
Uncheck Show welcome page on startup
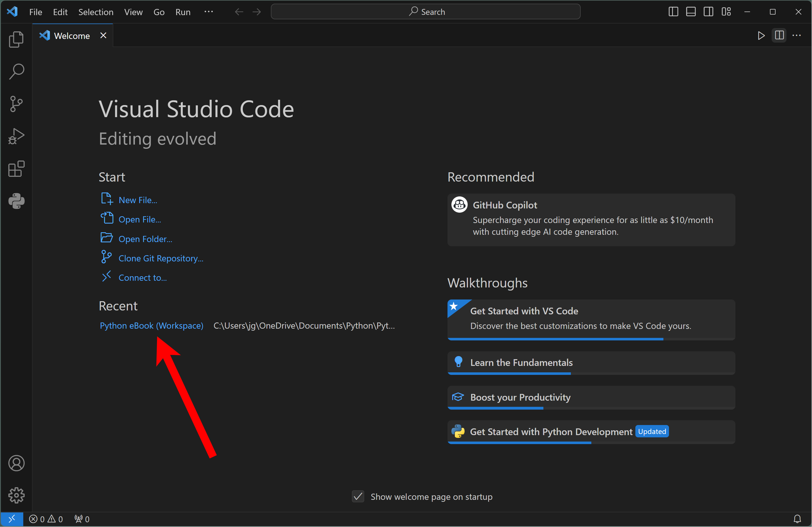click(x=358, y=497)
